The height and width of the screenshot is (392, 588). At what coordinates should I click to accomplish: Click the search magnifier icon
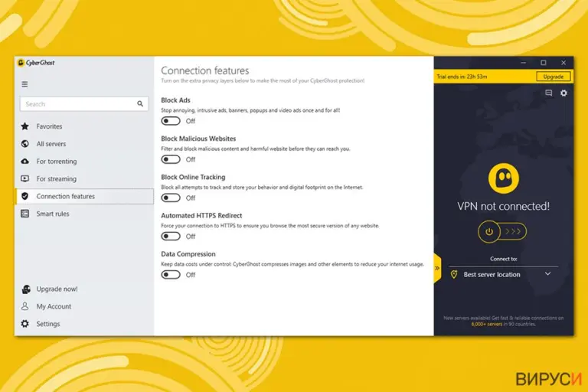140,104
